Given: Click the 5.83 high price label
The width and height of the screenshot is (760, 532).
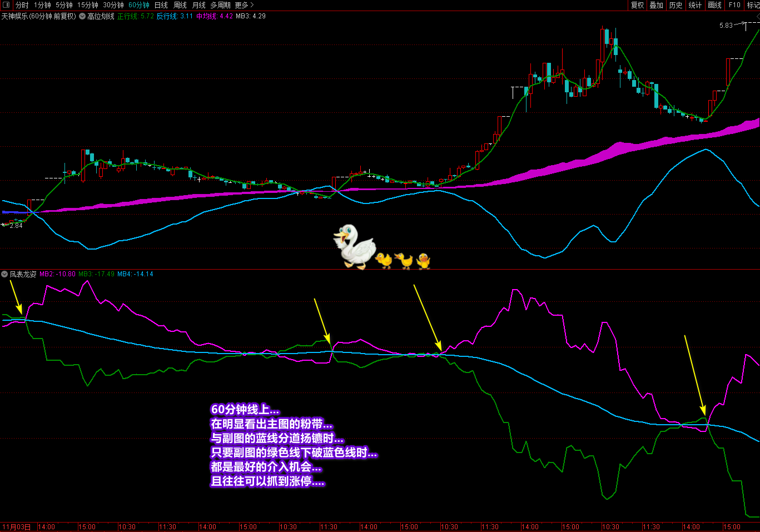Looking at the screenshot, I should tap(726, 26).
